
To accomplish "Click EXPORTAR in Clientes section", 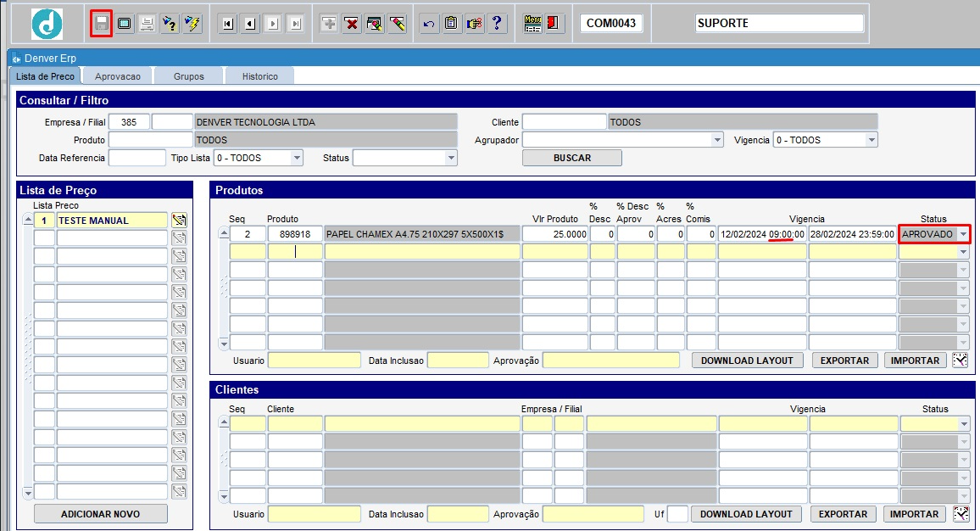I will tap(844, 514).
